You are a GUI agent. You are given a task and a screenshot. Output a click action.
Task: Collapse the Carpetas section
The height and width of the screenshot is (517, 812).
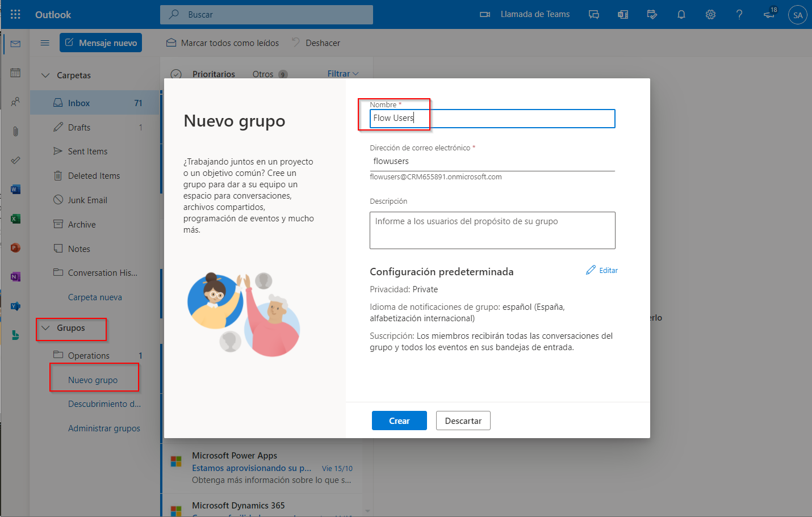point(46,75)
